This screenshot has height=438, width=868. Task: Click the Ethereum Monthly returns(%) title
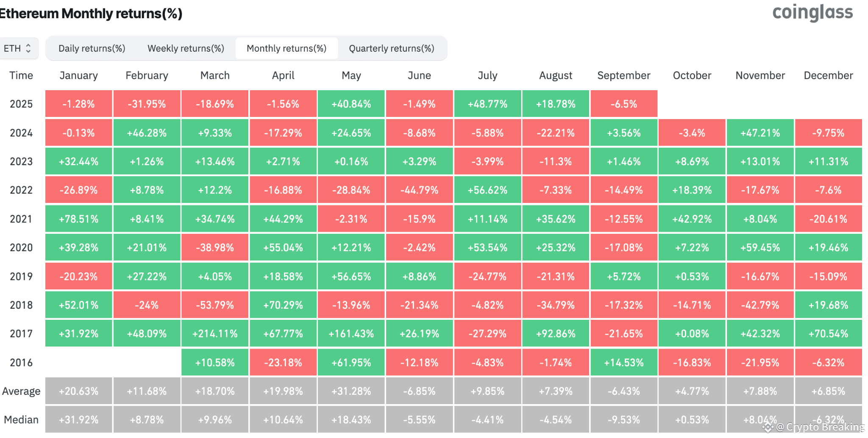pos(91,14)
